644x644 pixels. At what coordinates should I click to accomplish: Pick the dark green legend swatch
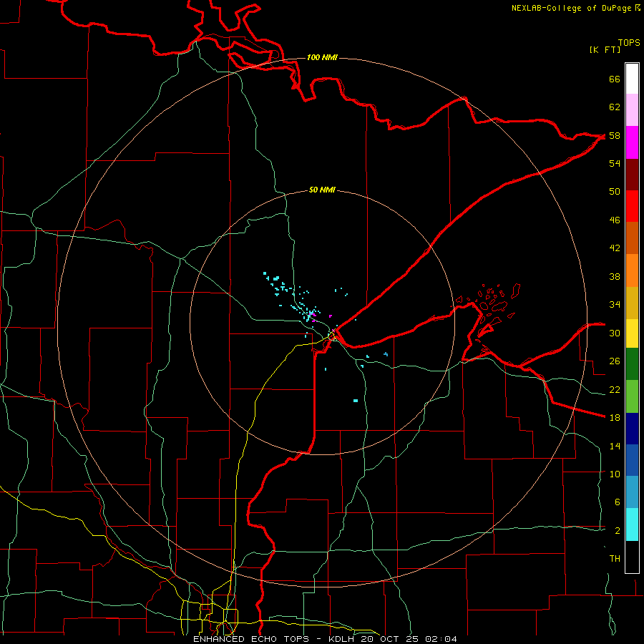pyautogui.click(x=632, y=364)
